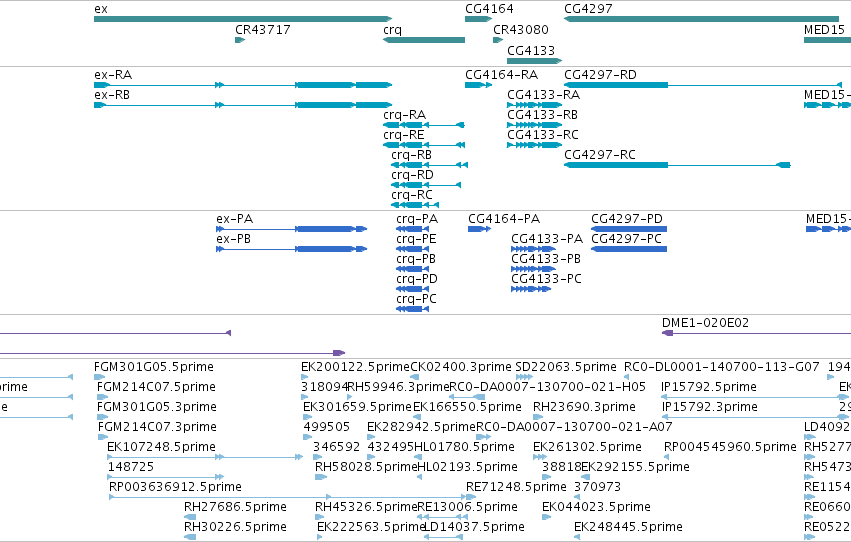
Task: Select the CG4297 gene label
Action: [588, 9]
